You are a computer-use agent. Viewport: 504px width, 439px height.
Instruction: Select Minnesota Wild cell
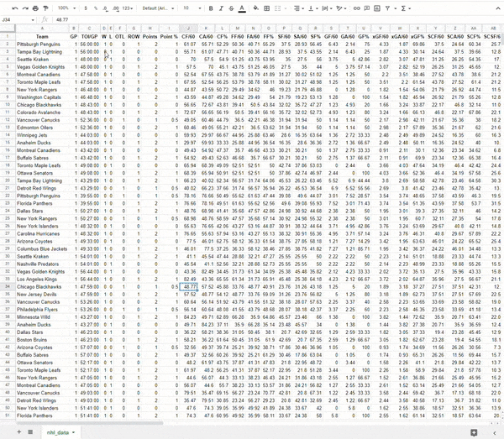tap(42, 317)
